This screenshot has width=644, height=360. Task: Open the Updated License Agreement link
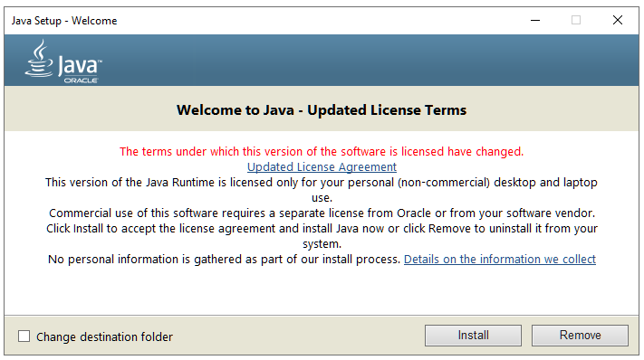click(x=322, y=166)
